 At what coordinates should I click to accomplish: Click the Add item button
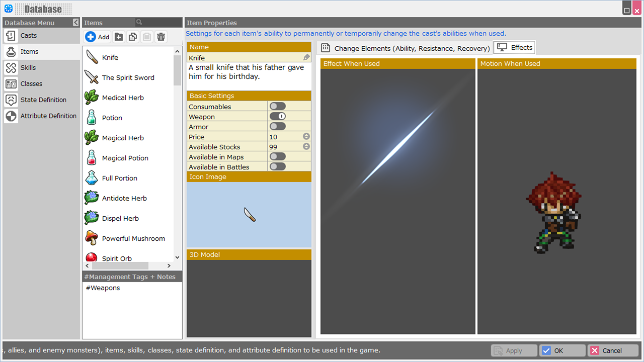(x=98, y=37)
